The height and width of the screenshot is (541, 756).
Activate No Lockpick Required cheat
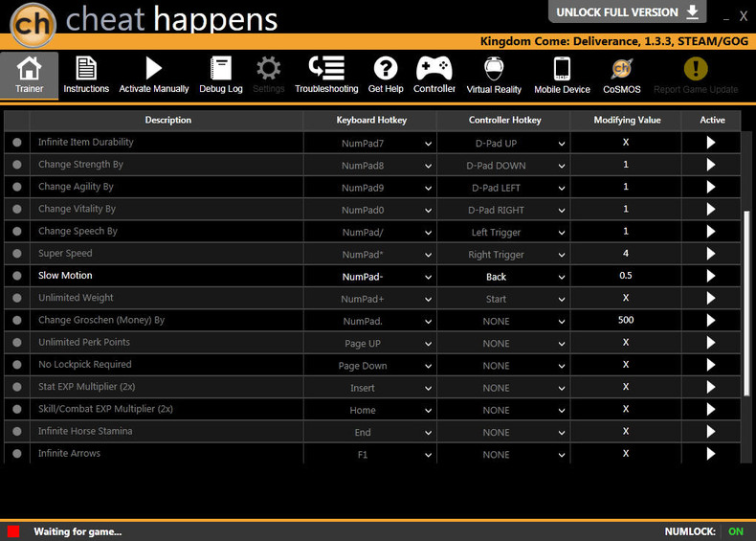(x=711, y=365)
